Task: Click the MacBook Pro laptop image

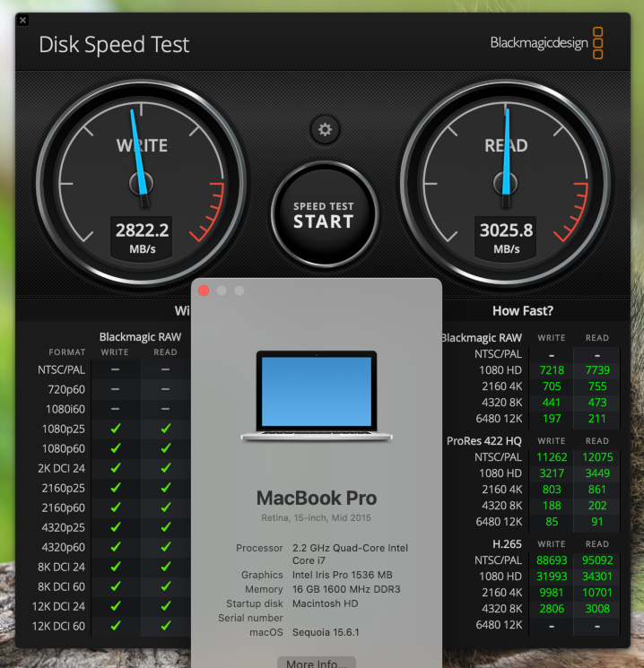Action: pos(317,395)
